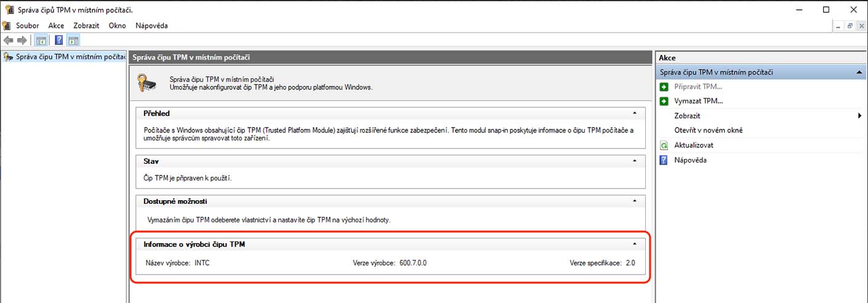Click the MMC icon left of Soubor menu
This screenshot has width=868, height=303.
[x=6, y=25]
